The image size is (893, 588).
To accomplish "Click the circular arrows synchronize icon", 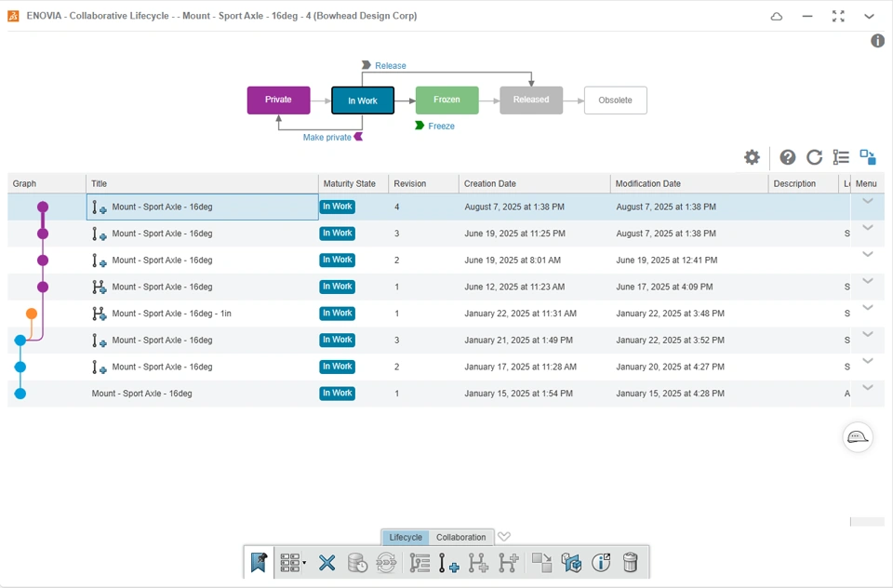I will click(x=386, y=563).
